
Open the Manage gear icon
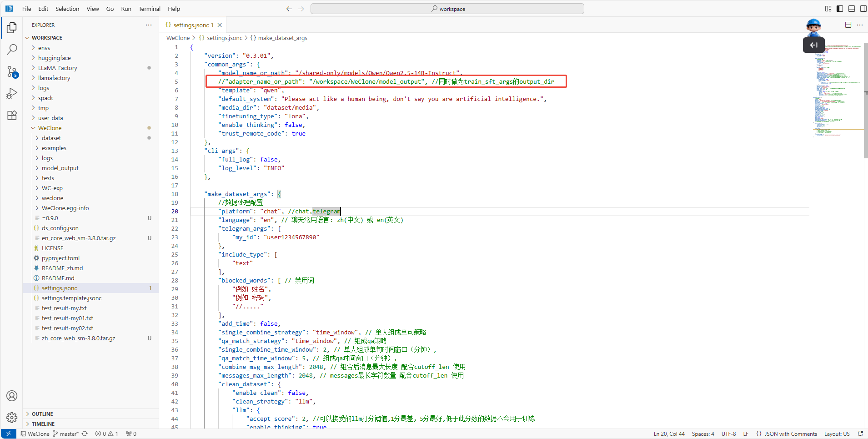click(x=12, y=417)
